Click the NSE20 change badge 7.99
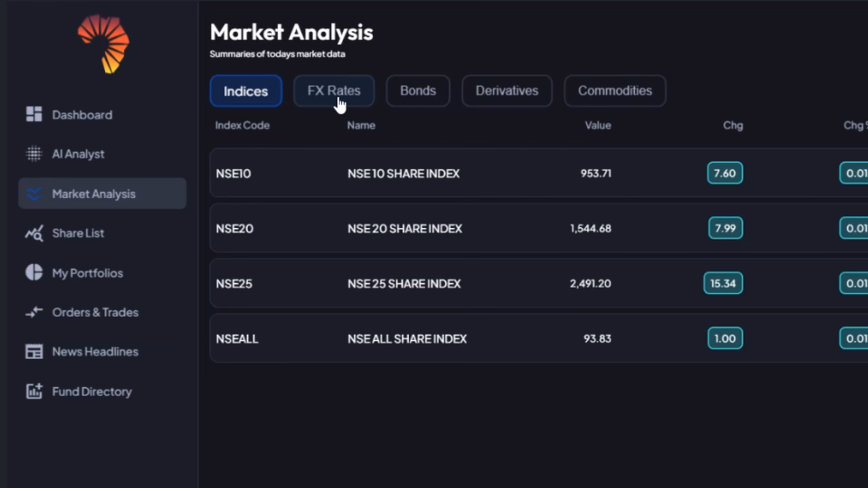868x488 pixels. [x=725, y=228]
